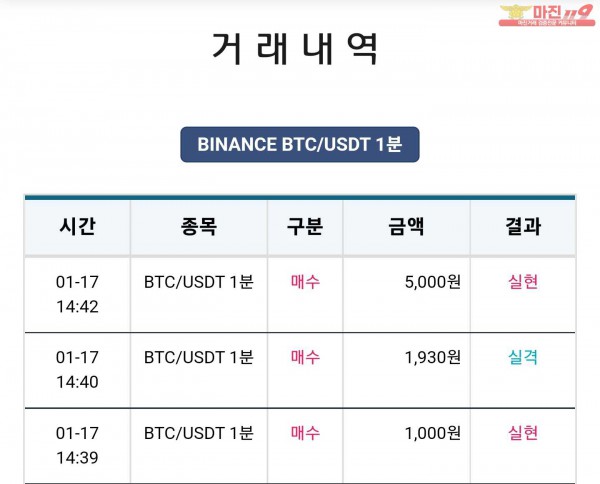Select the 01-17 14:42 time cell
This screenshot has width=600, height=484.
coord(77,293)
